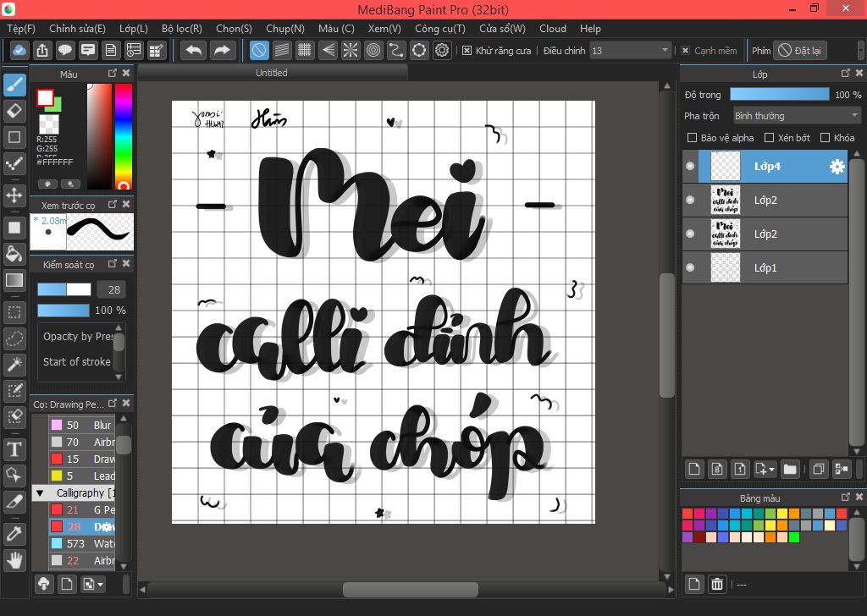Select the Hand pan tool

pyautogui.click(x=15, y=560)
